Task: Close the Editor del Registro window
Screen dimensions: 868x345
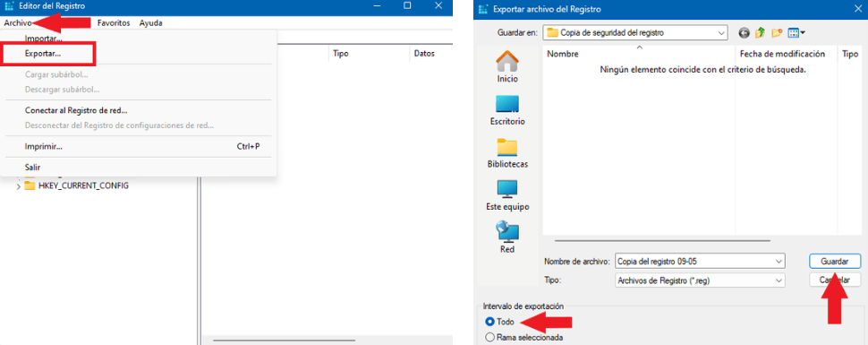Action: (438, 5)
